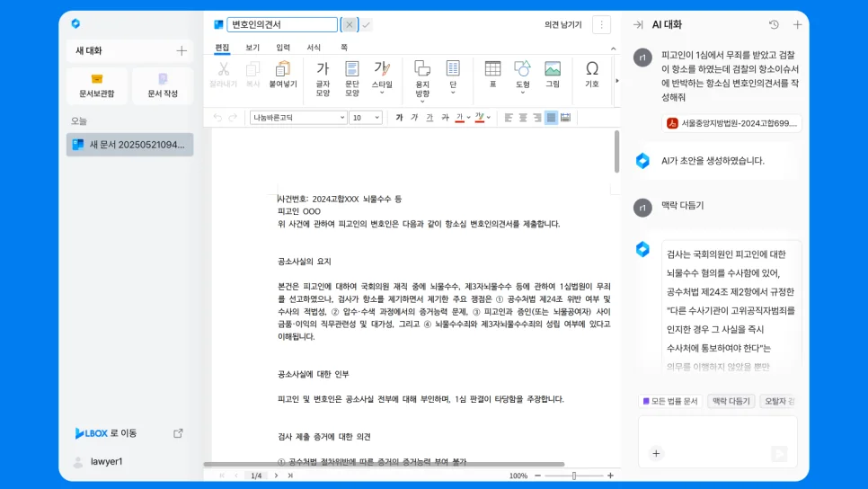Select the Copy (복사) tool
The width and height of the screenshot is (868, 489).
pyautogui.click(x=253, y=75)
